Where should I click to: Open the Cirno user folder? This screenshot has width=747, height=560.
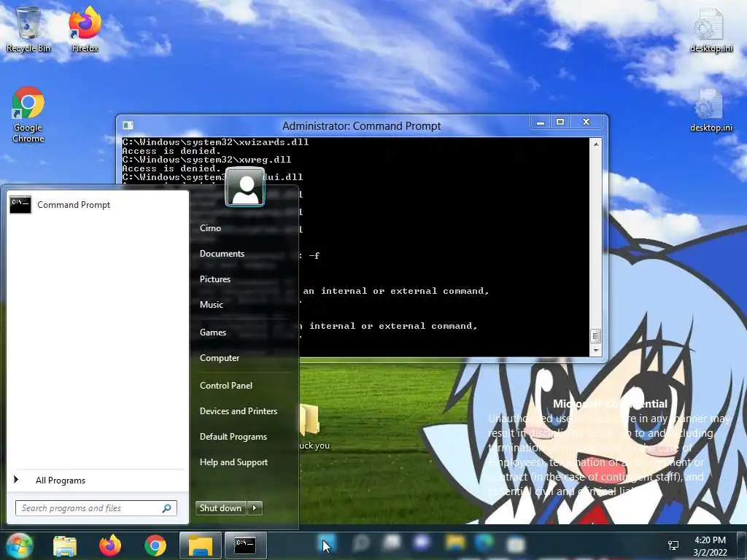click(210, 228)
